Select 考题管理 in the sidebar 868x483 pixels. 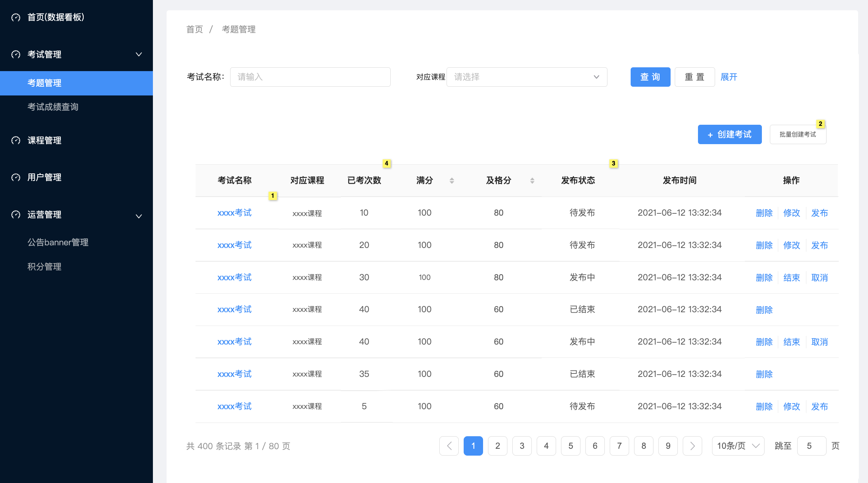pos(76,83)
